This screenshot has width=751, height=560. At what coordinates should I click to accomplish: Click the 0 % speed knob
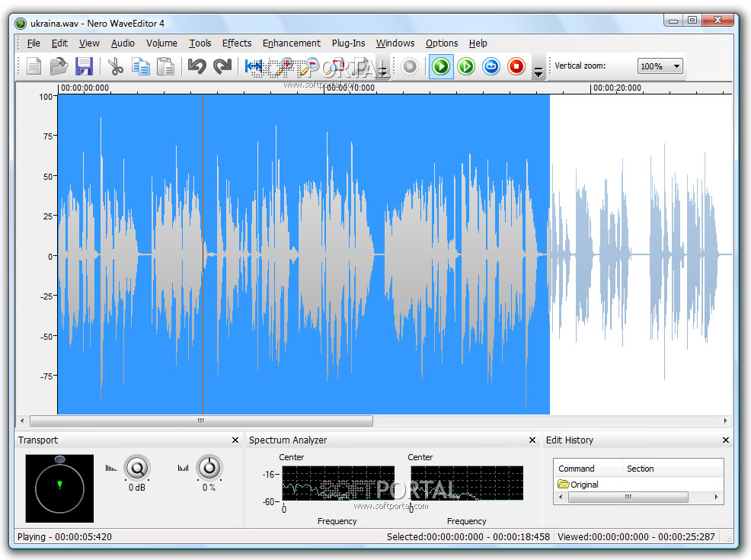pyautogui.click(x=209, y=468)
